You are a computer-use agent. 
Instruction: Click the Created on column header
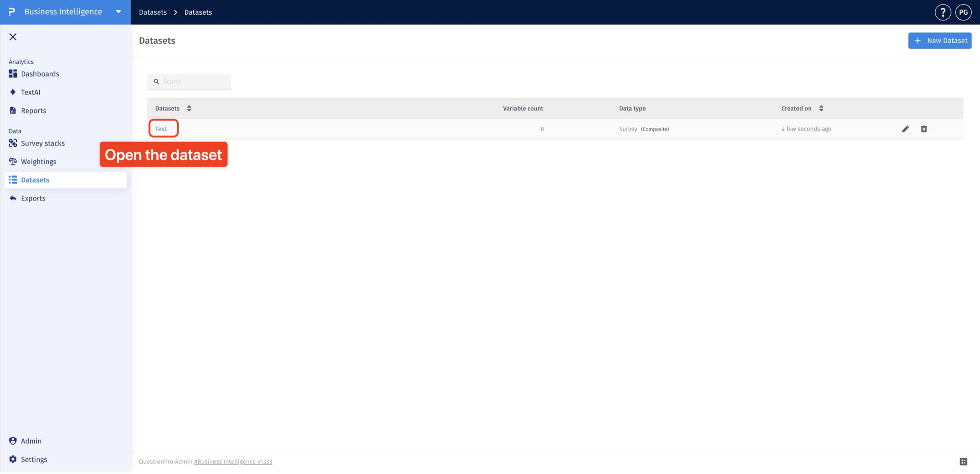796,108
